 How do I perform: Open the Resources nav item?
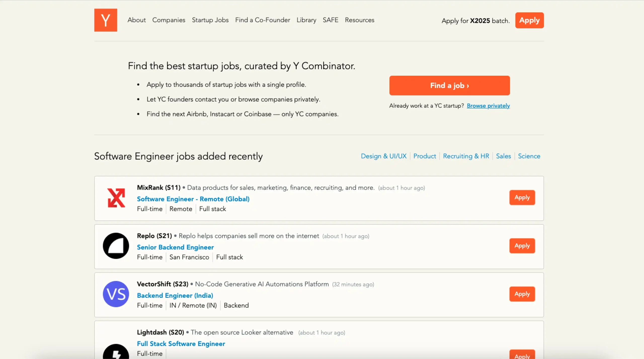[359, 20]
